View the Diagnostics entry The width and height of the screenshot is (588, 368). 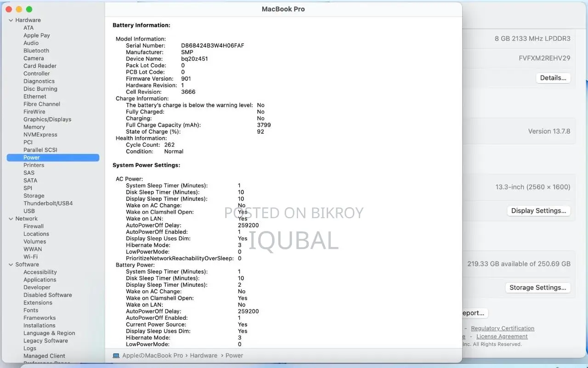click(39, 81)
